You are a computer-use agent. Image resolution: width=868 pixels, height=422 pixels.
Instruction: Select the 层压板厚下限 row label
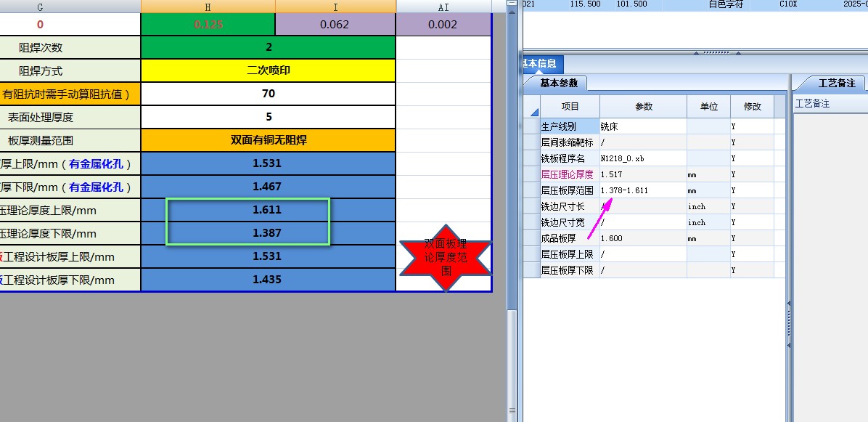[x=570, y=271]
